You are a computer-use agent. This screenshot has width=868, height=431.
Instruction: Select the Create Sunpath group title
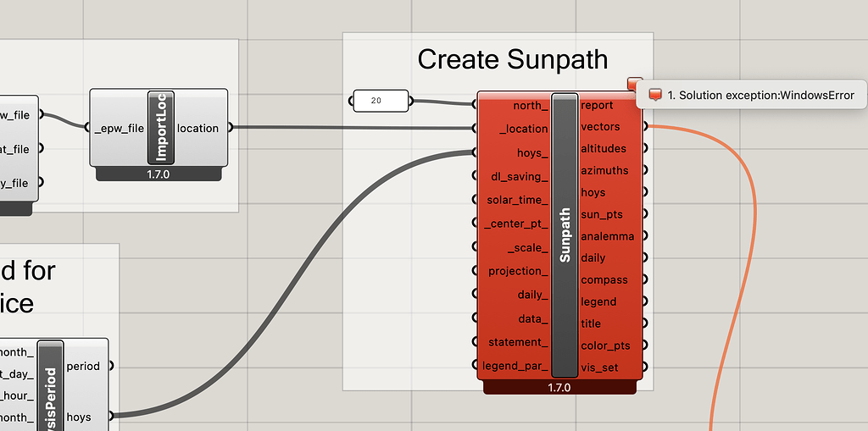[x=513, y=58]
